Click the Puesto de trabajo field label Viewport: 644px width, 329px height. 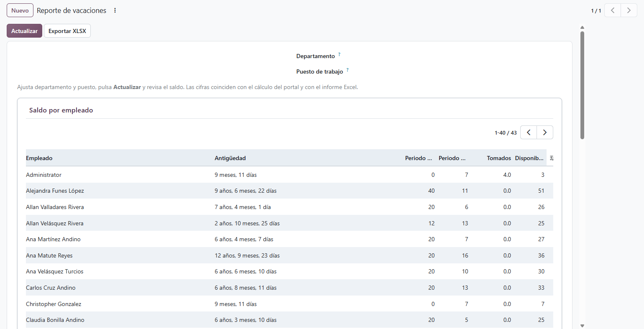pos(319,71)
